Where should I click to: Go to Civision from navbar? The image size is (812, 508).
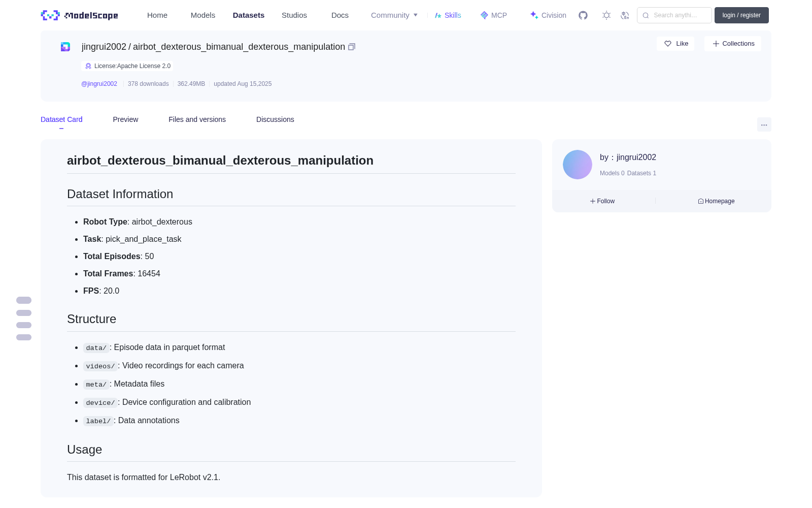548,15
